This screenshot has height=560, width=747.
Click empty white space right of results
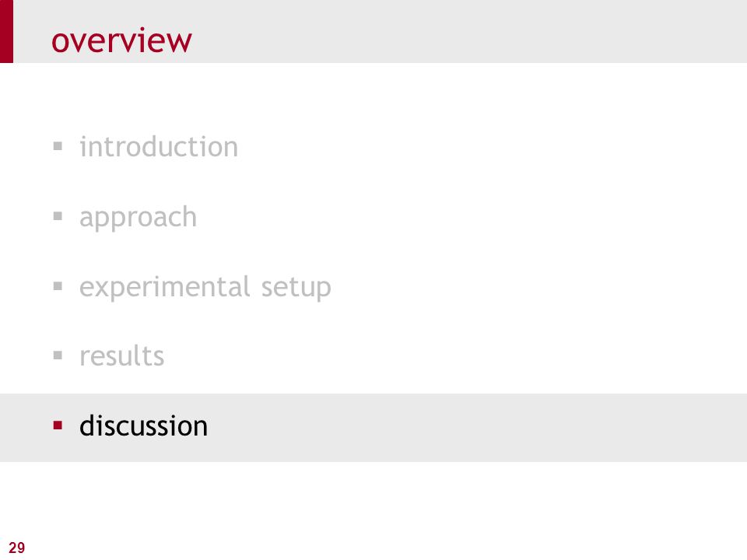pos(453,356)
